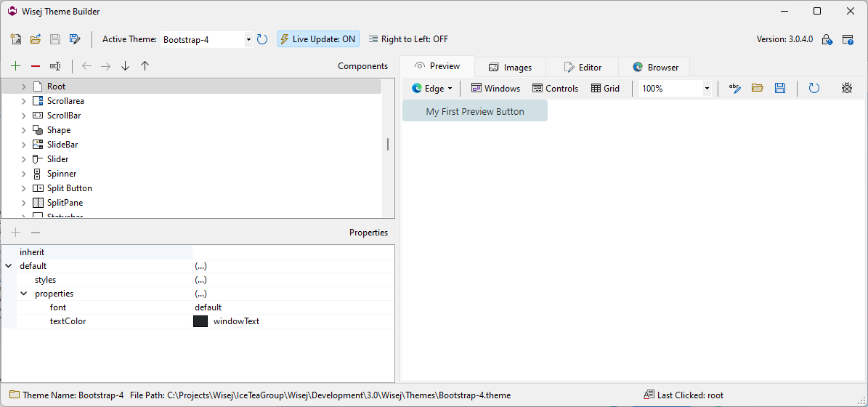Open the help window icon

(x=848, y=39)
